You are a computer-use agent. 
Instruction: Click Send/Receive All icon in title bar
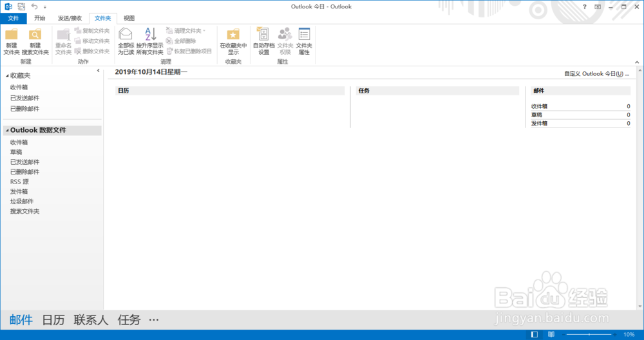tap(21, 6)
